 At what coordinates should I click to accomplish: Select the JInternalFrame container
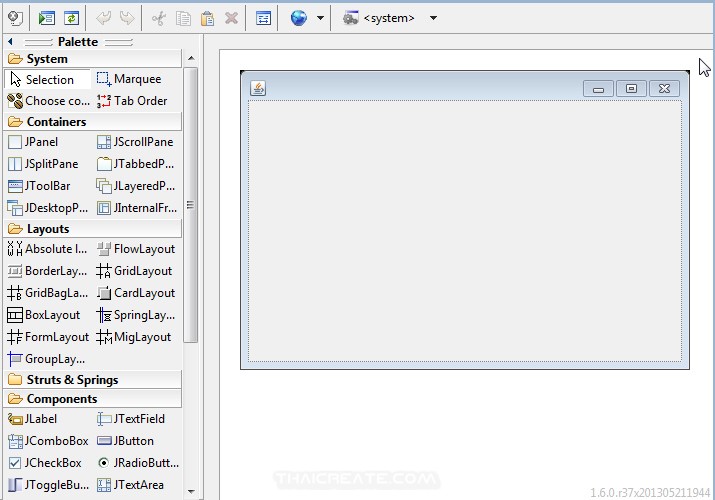click(x=137, y=208)
